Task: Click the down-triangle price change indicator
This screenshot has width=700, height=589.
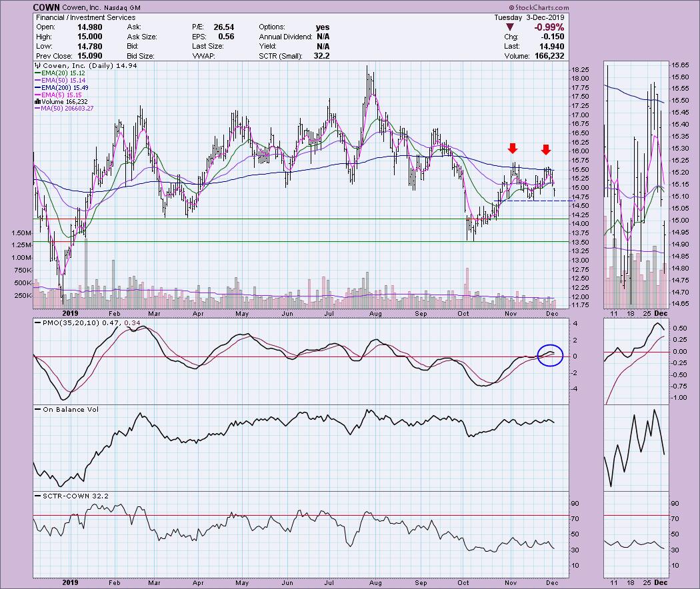Action: pyautogui.click(x=510, y=27)
